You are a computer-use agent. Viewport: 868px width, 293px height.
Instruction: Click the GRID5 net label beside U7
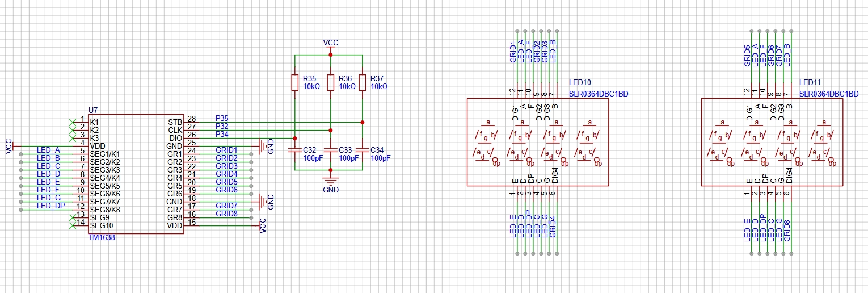(x=226, y=182)
